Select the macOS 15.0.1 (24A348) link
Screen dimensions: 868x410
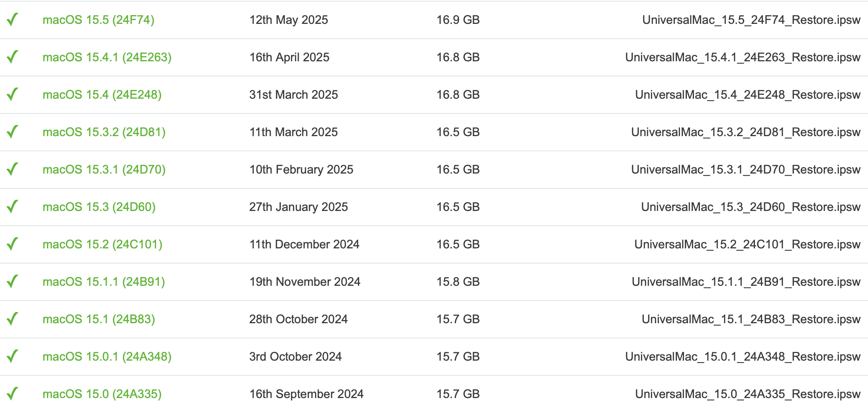click(107, 357)
